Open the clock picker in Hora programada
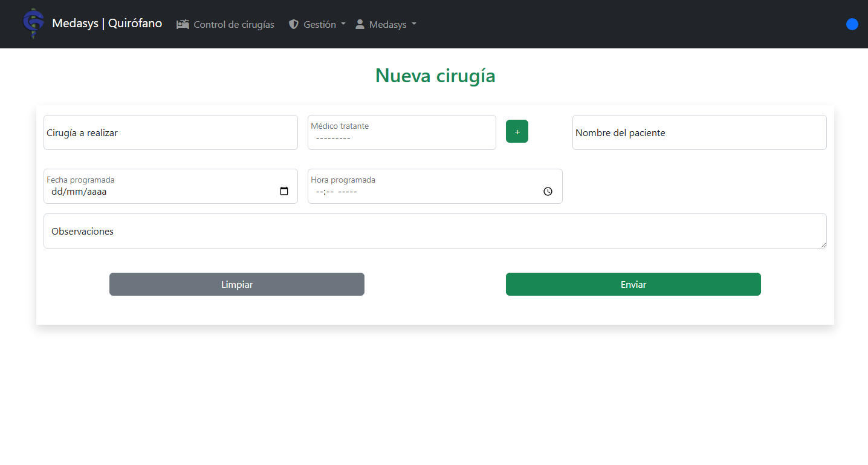Image resolution: width=868 pixels, height=465 pixels. tap(548, 192)
